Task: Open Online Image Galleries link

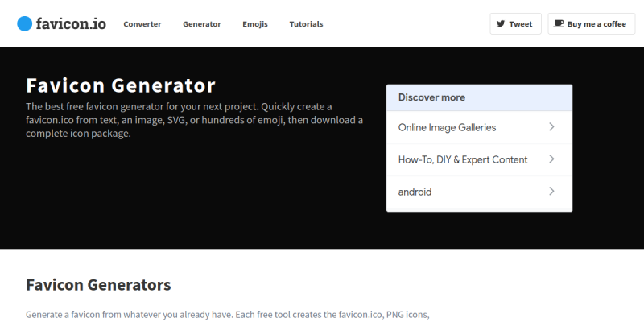Action: pos(479,127)
